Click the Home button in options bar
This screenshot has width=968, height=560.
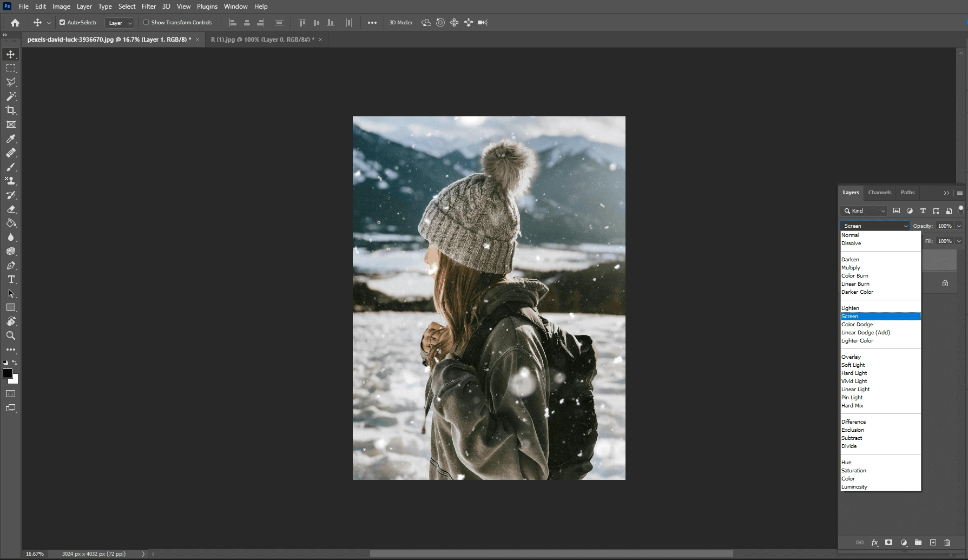(15, 23)
